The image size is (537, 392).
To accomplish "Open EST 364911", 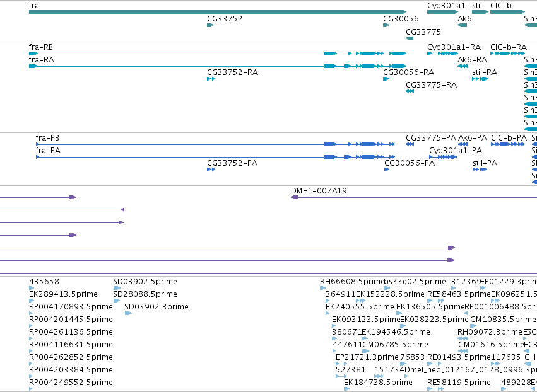I will pos(328,301).
